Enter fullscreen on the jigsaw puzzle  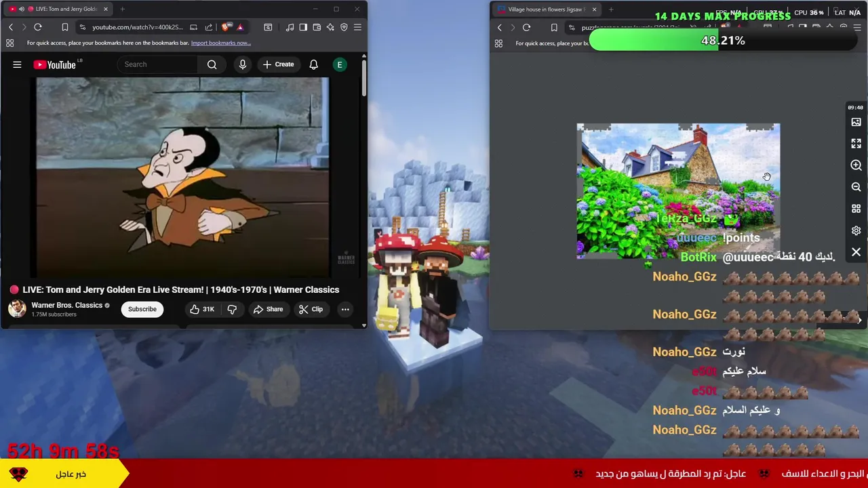(856, 144)
